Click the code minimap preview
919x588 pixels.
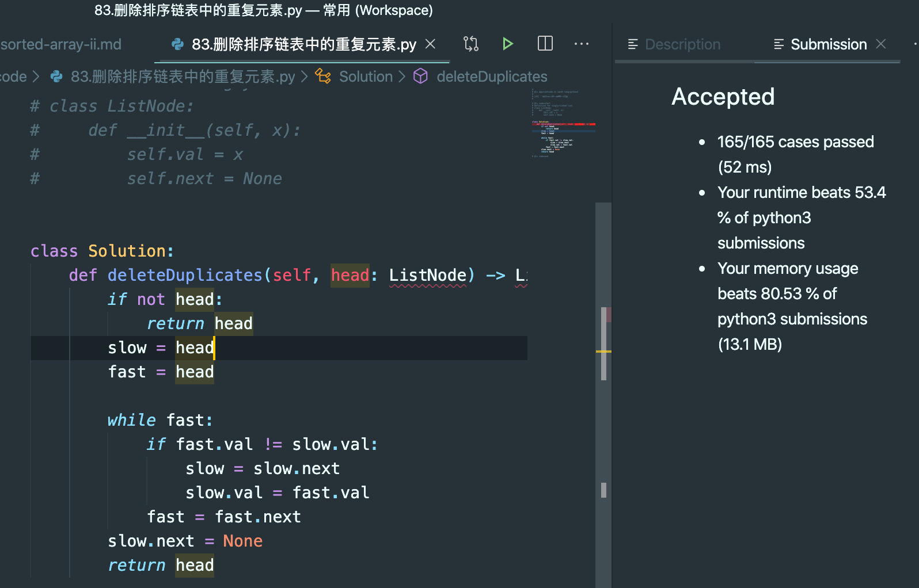[563, 124]
